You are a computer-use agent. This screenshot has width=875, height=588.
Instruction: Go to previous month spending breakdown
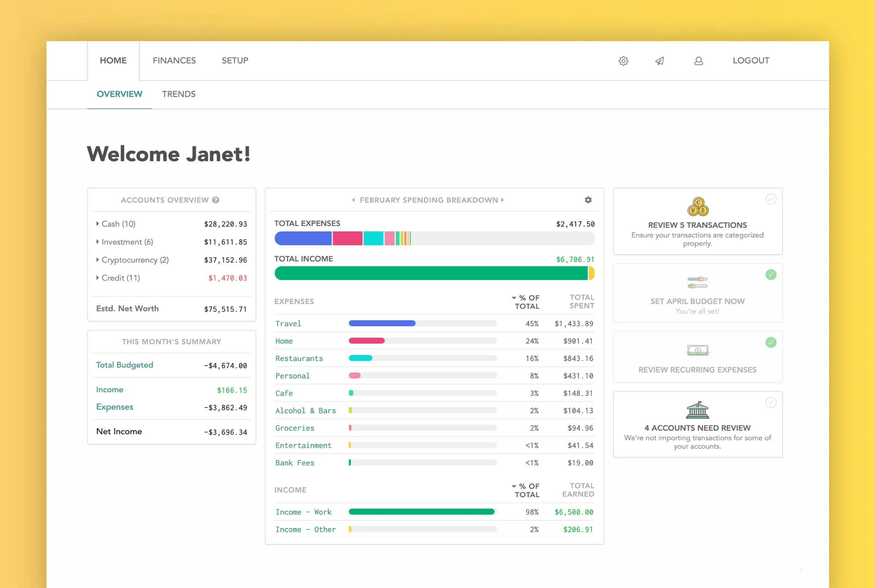(x=353, y=200)
